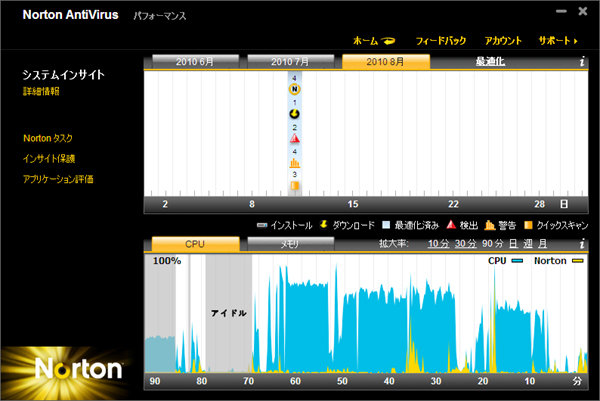Click the quick scan square icon on the timeline
The width and height of the screenshot is (600, 401).
click(294, 186)
